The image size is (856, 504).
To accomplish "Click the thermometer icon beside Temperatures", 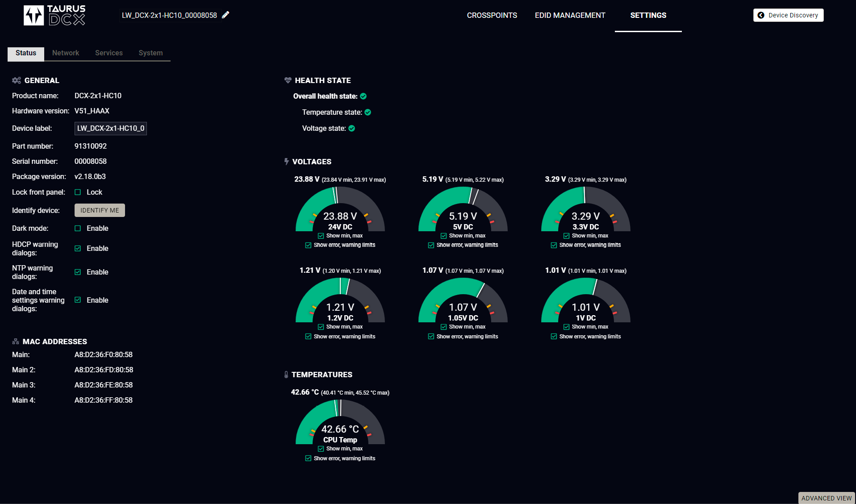I will (x=286, y=375).
